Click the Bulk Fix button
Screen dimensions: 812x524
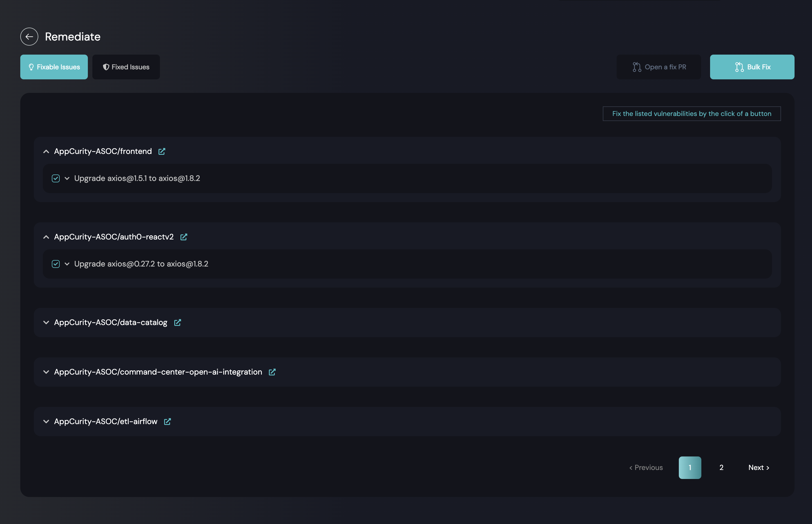click(x=752, y=67)
